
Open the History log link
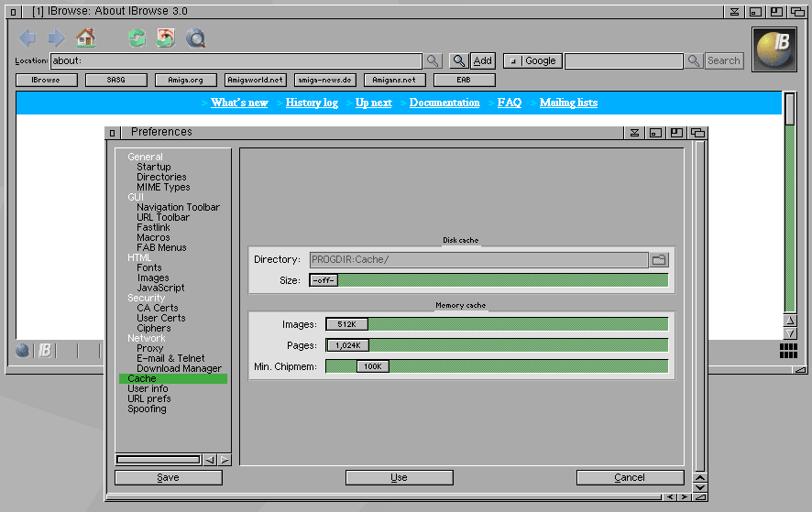tap(312, 103)
